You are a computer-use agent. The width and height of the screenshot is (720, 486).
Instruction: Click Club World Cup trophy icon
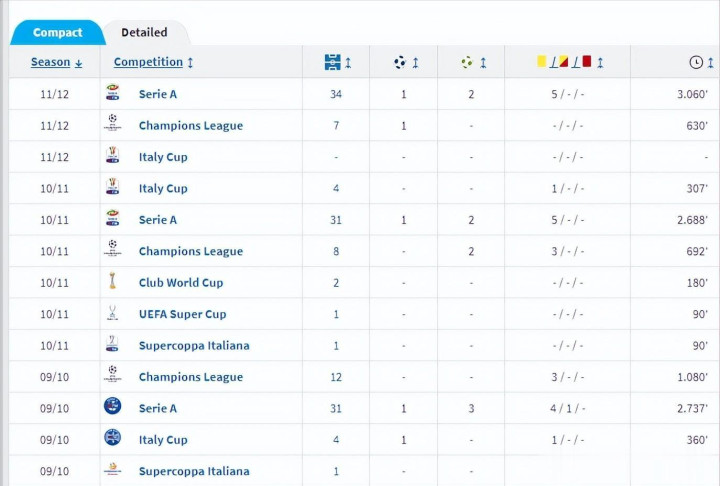point(113,282)
